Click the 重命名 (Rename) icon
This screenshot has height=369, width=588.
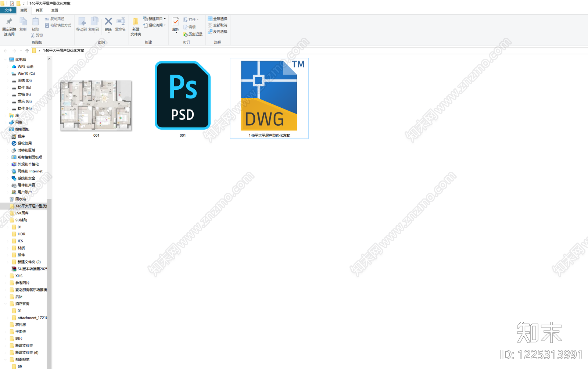(121, 22)
